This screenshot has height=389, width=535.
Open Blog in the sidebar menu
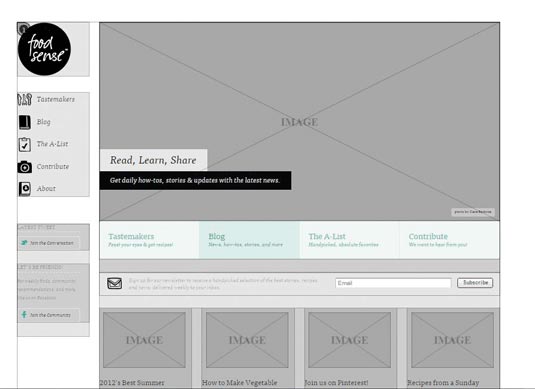pyautogui.click(x=44, y=122)
